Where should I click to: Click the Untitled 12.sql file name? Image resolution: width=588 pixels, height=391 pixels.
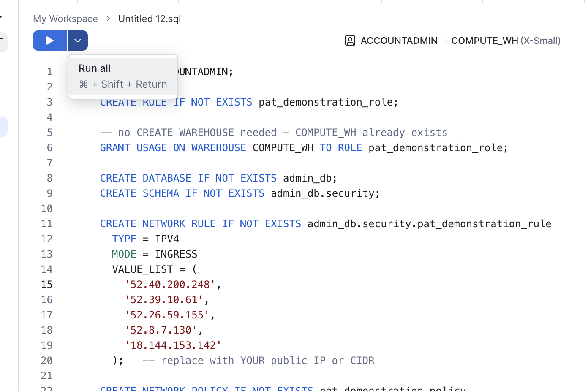click(x=150, y=19)
